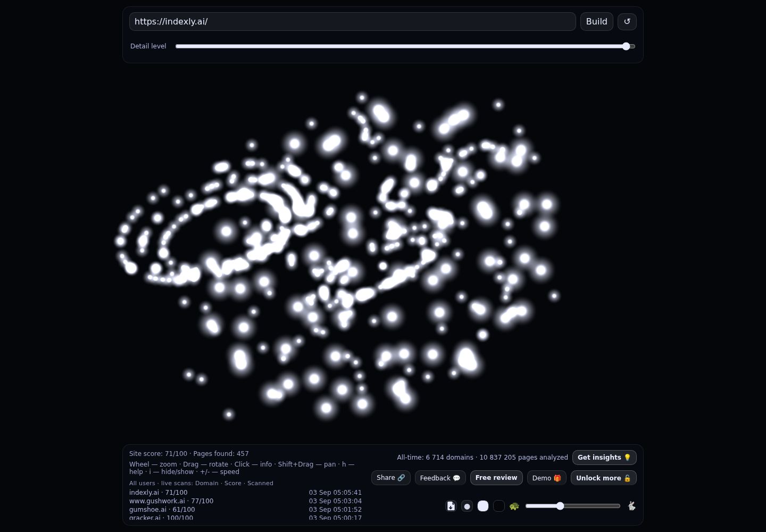The height and width of the screenshot is (532, 766).
Task: Select the www.gushwork.ai 77/100 scan row
Action: point(245,501)
